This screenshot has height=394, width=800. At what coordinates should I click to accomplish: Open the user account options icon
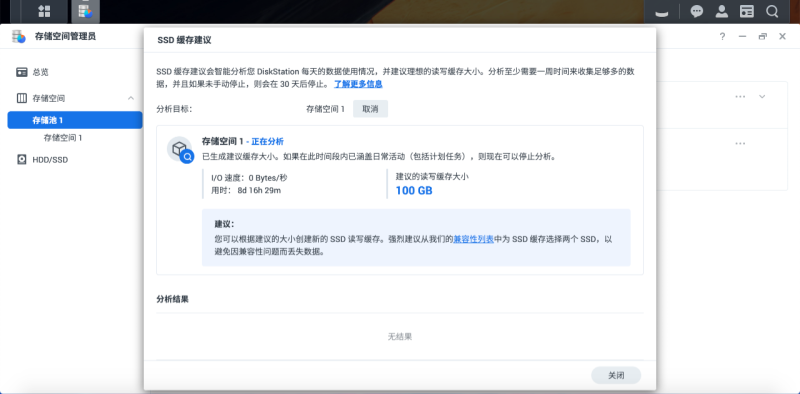(x=721, y=11)
